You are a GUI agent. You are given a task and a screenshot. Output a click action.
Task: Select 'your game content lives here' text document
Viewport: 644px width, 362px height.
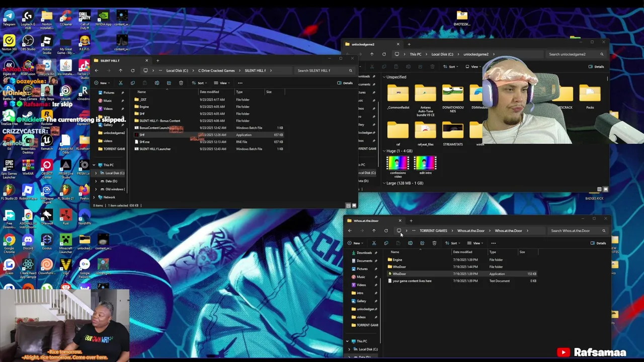(412, 281)
